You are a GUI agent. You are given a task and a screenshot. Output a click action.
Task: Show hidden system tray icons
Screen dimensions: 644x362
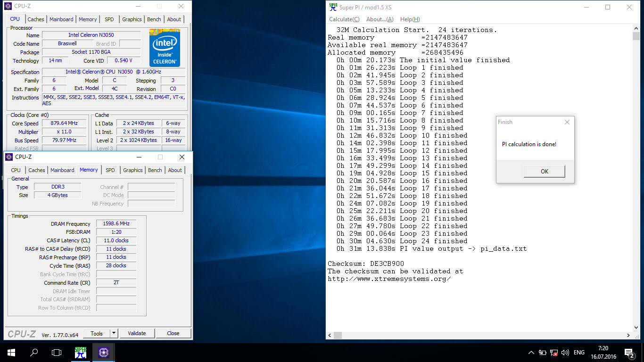(x=531, y=352)
